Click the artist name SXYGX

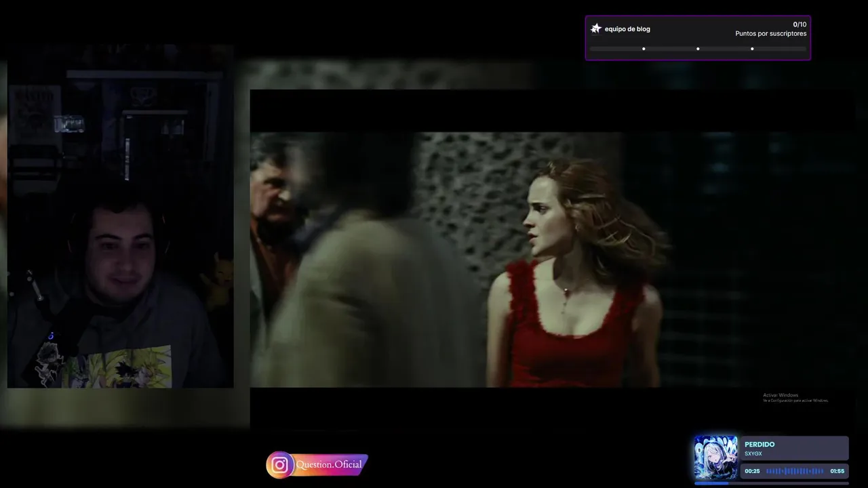pyautogui.click(x=753, y=453)
